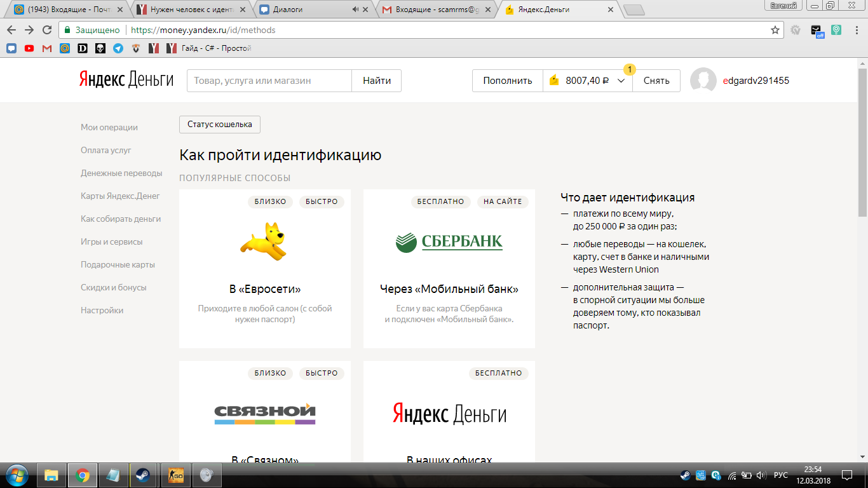Screen dimensions: 868x488
Task: Go back with the browser Back arrow
Action: coord(11,30)
